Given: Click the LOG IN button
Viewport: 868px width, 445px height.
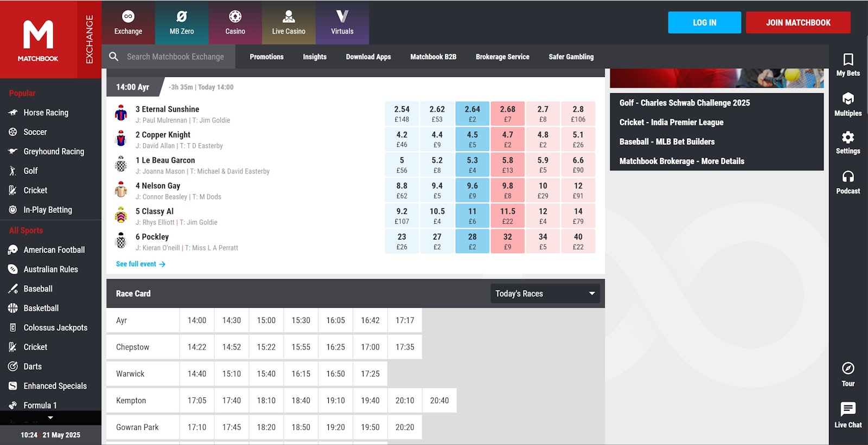Looking at the screenshot, I should tap(704, 23).
